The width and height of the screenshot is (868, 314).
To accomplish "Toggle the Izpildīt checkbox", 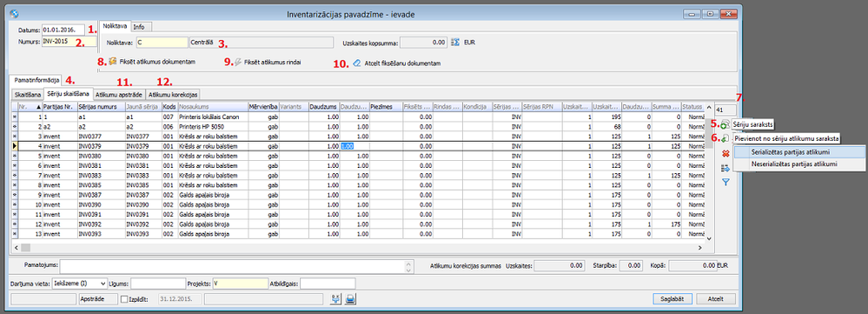I will coord(124,299).
